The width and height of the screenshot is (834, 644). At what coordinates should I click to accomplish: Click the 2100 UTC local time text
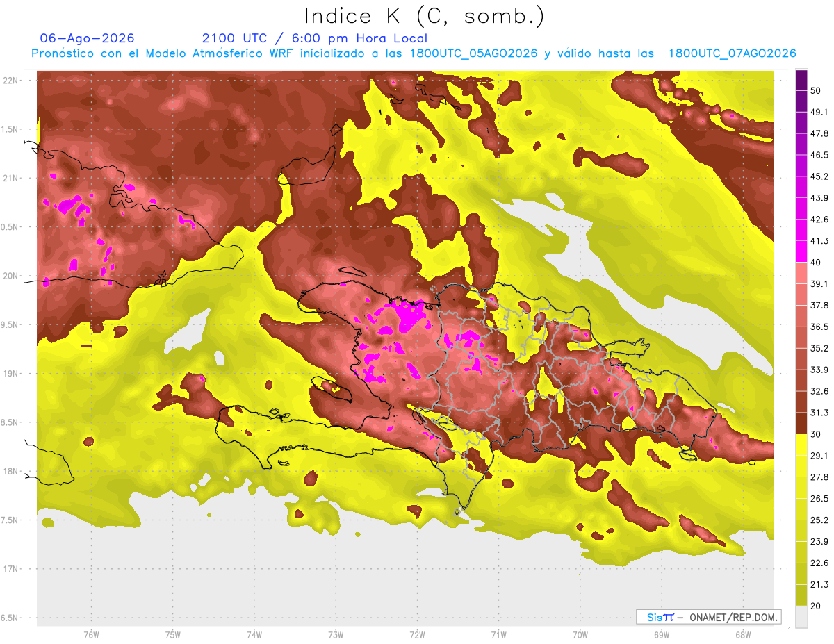tap(315, 38)
